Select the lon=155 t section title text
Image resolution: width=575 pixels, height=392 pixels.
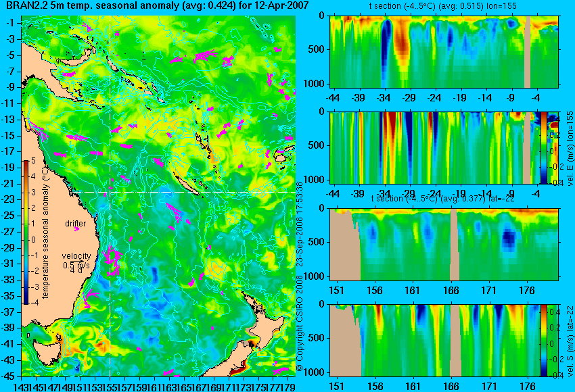click(x=443, y=6)
